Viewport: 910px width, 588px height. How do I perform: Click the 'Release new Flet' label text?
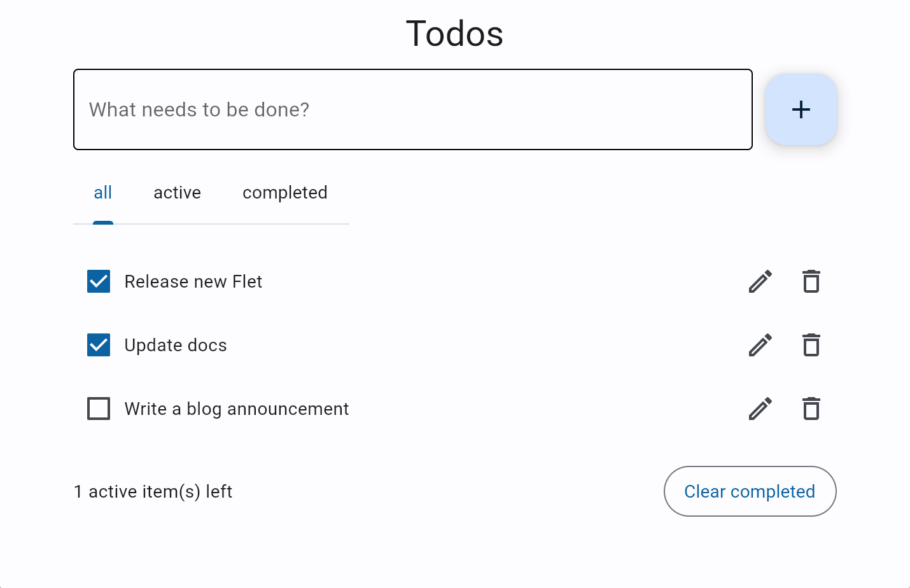coord(193,281)
